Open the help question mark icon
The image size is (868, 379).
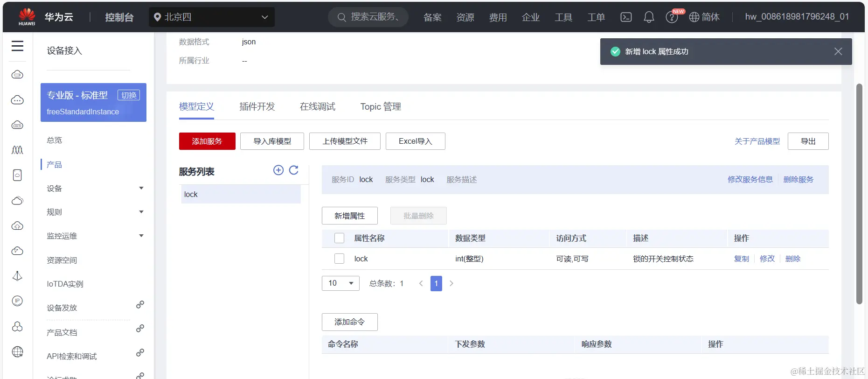(672, 18)
